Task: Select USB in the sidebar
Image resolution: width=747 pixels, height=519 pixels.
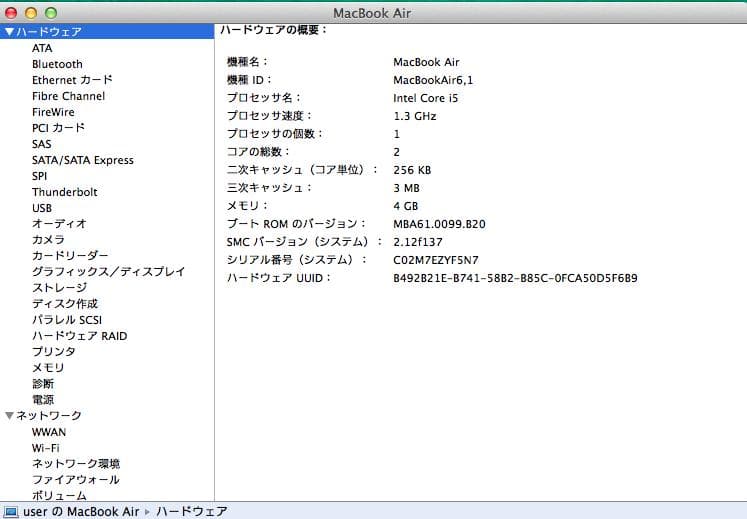Action: tap(42, 208)
